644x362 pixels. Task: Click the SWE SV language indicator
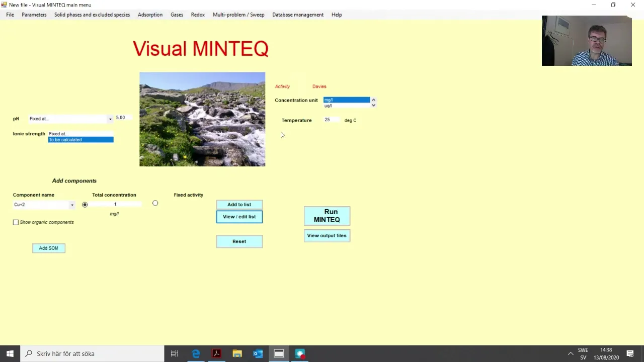tap(583, 353)
